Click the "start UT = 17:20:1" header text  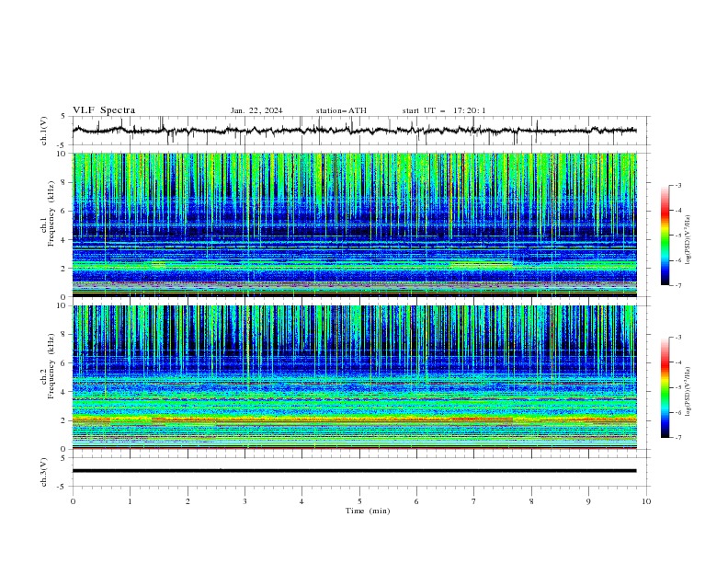[444, 110]
